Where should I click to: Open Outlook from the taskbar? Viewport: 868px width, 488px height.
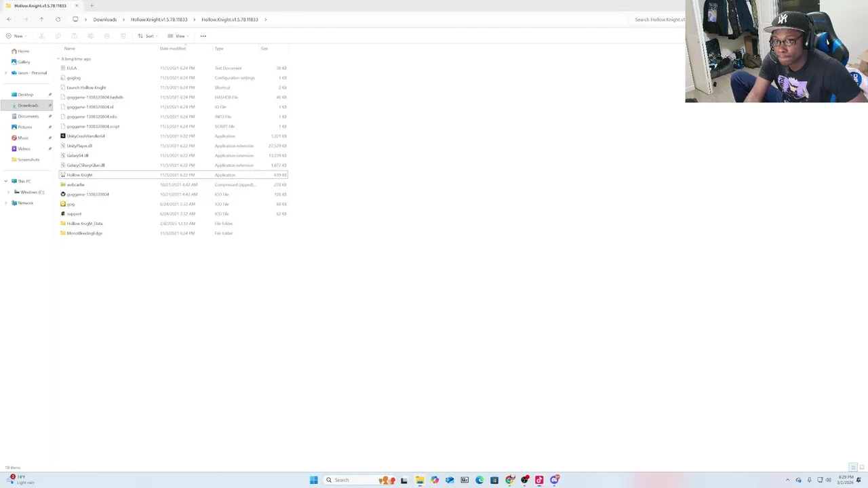[x=450, y=480]
